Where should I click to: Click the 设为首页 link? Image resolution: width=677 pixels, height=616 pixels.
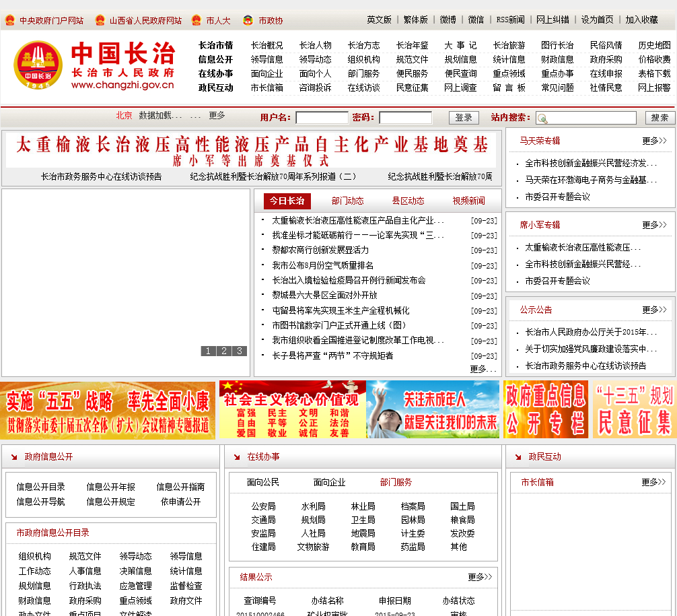(x=597, y=20)
